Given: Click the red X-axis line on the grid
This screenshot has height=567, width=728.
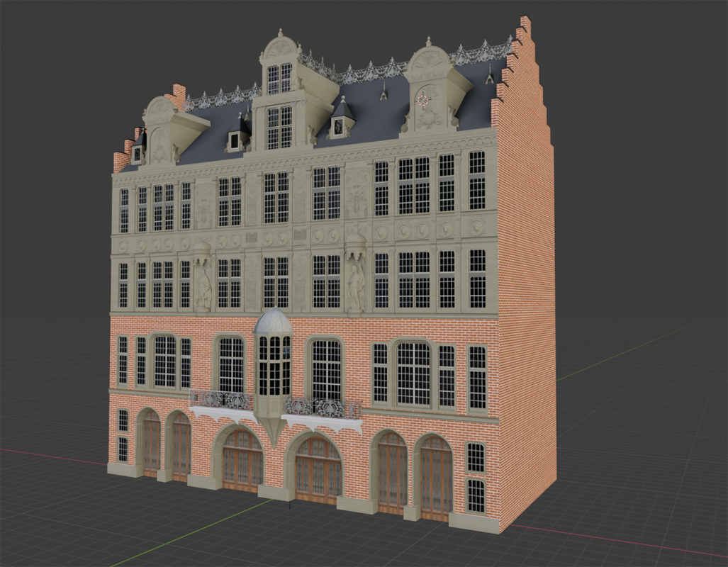Looking at the screenshot, I should click(x=624, y=543).
